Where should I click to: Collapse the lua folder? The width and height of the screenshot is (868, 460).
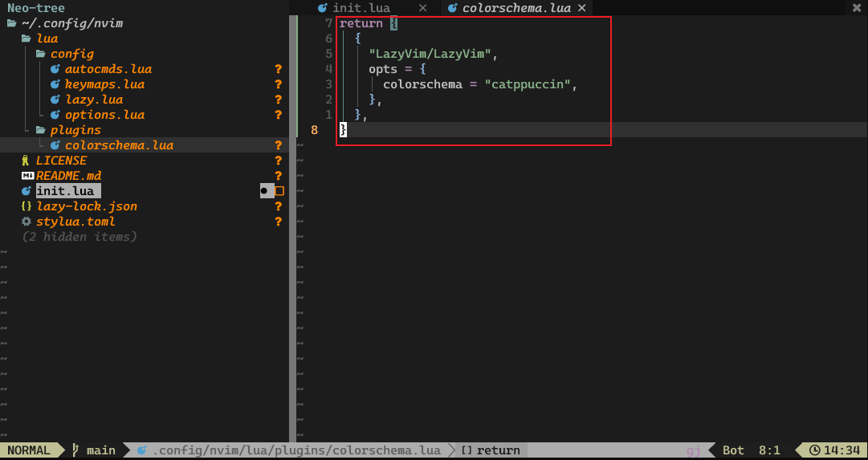[x=47, y=39]
